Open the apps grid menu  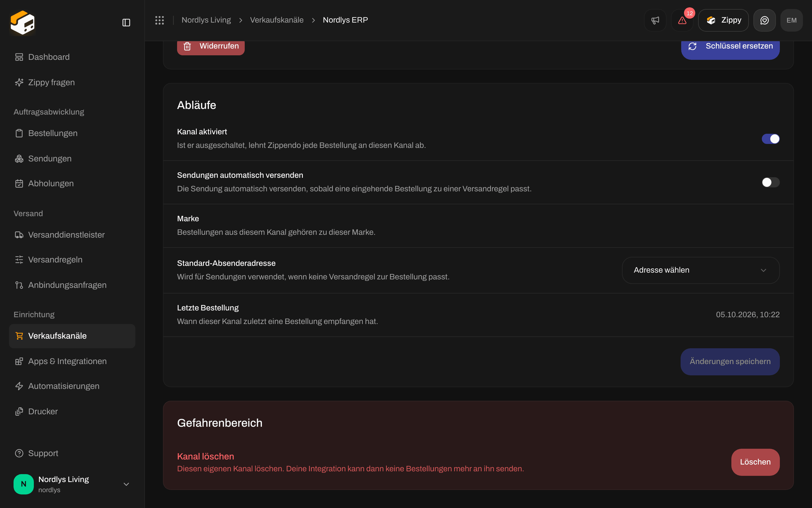click(159, 20)
